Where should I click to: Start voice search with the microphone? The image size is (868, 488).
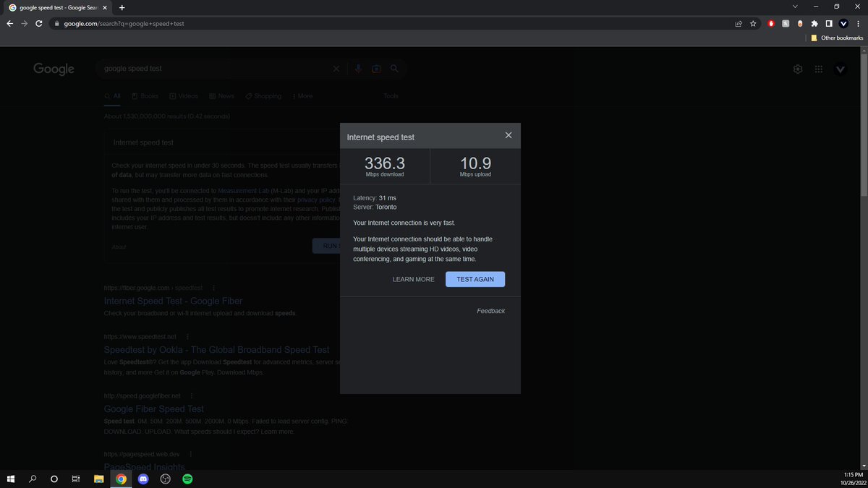click(x=357, y=69)
